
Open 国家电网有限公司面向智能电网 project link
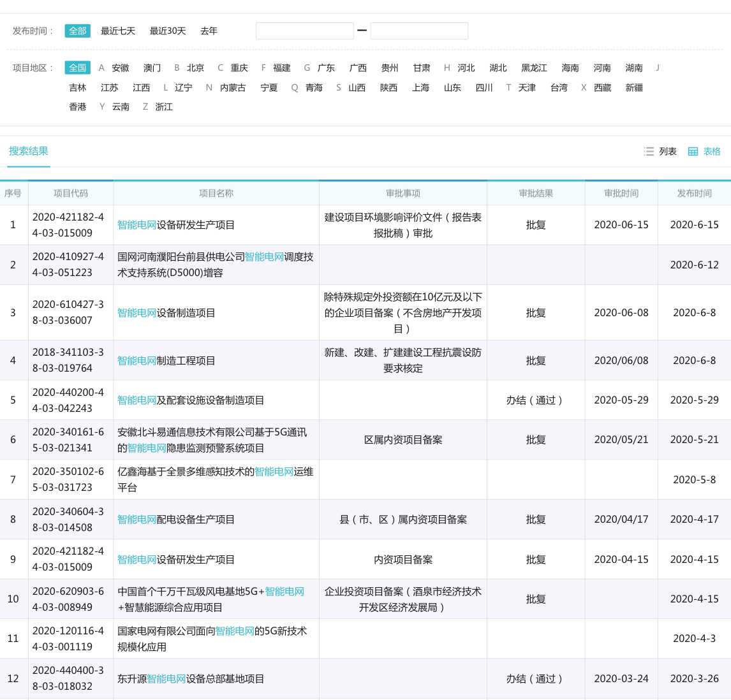(212, 639)
